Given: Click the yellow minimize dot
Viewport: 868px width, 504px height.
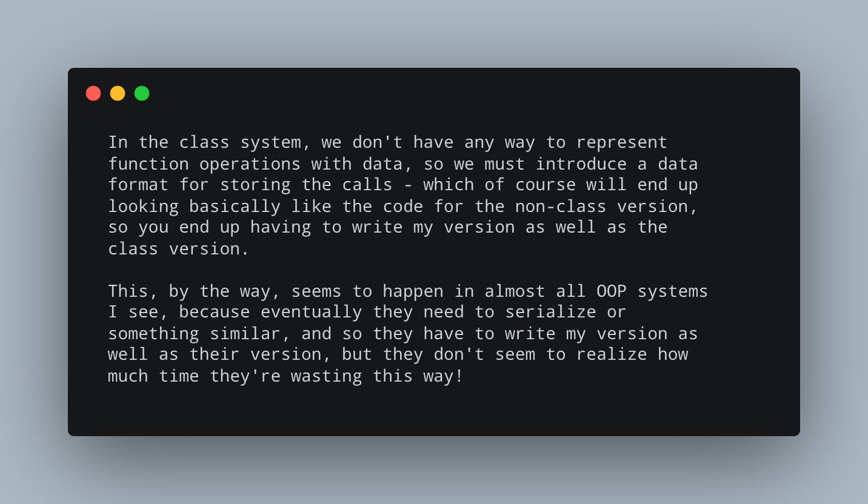Looking at the screenshot, I should (117, 93).
